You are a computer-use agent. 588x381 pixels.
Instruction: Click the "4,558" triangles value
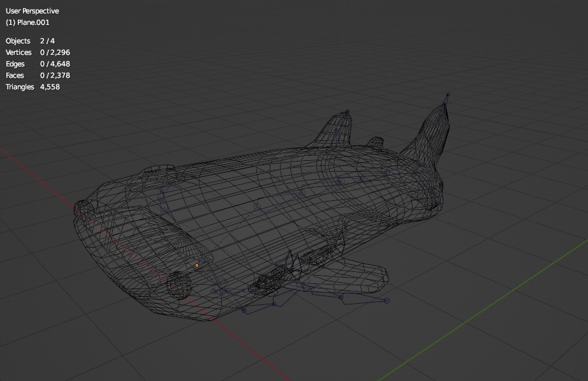tap(50, 87)
